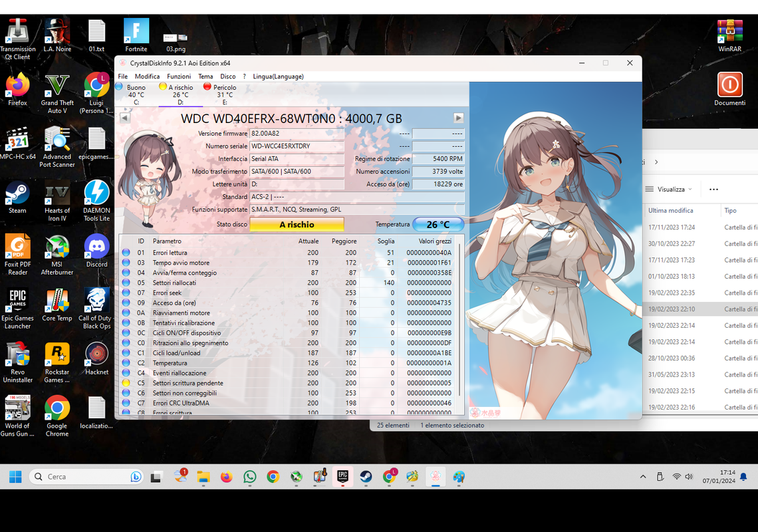
Task: Open File menu in CrystalDiskInfo
Action: click(x=123, y=76)
